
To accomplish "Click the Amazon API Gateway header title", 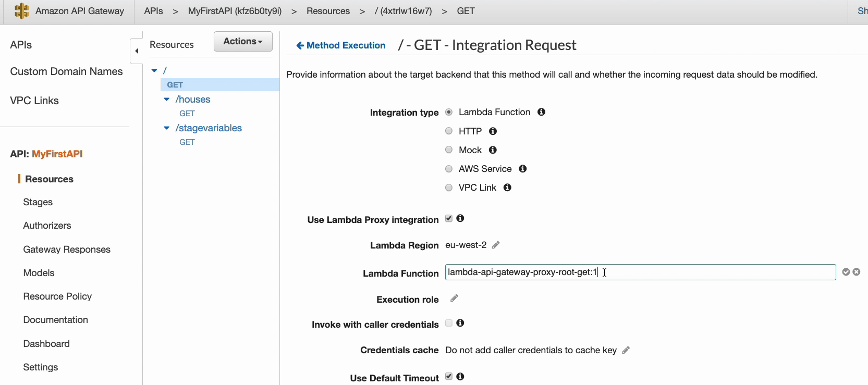I will pos(80,11).
